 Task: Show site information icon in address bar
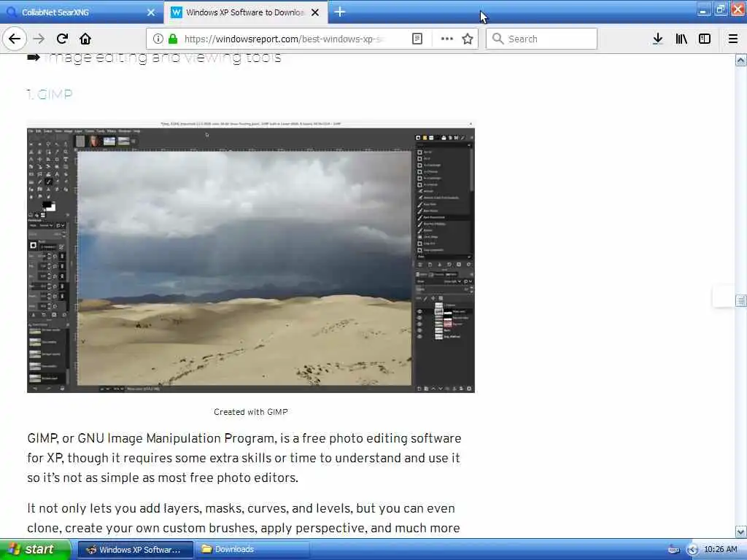158,39
